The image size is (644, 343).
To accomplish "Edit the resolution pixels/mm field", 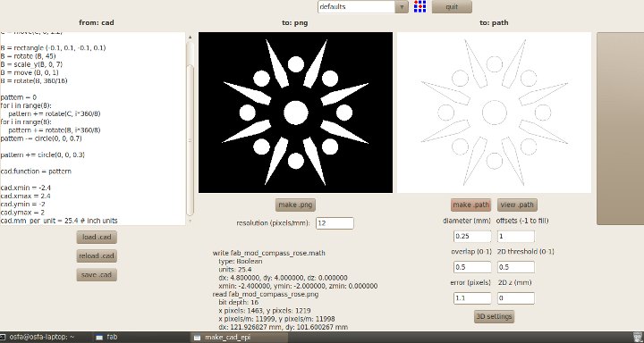I will [x=335, y=223].
